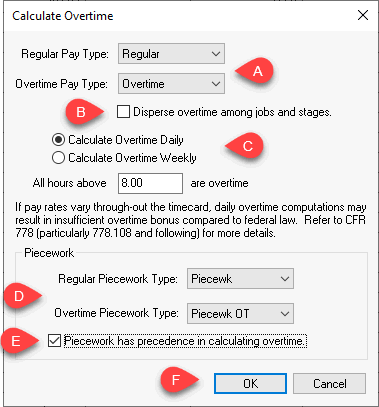Click the Calculate Overtime title bar
The height and width of the screenshot is (407, 379).
coord(180,16)
